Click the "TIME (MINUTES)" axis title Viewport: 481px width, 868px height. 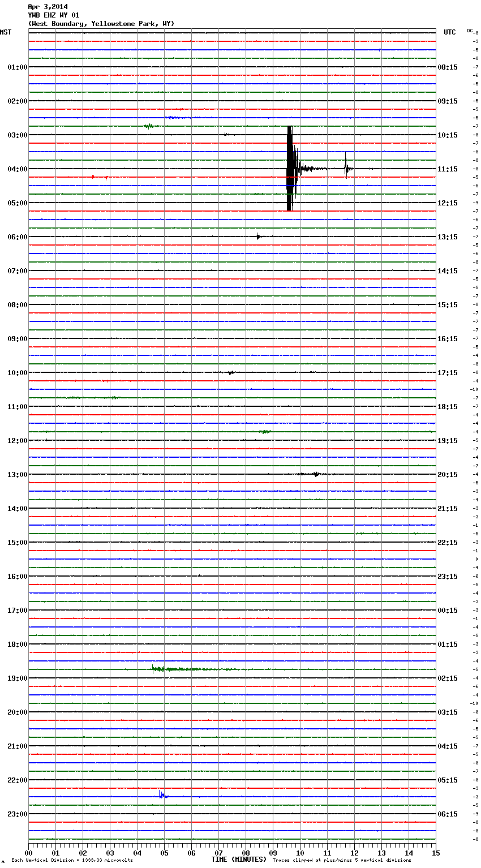click(x=239, y=860)
